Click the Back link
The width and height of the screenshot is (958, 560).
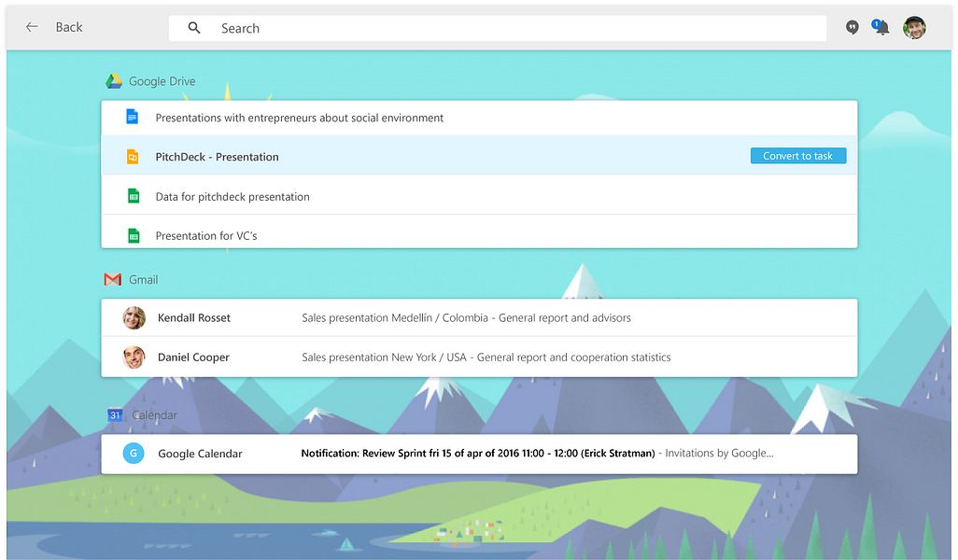[x=69, y=27]
